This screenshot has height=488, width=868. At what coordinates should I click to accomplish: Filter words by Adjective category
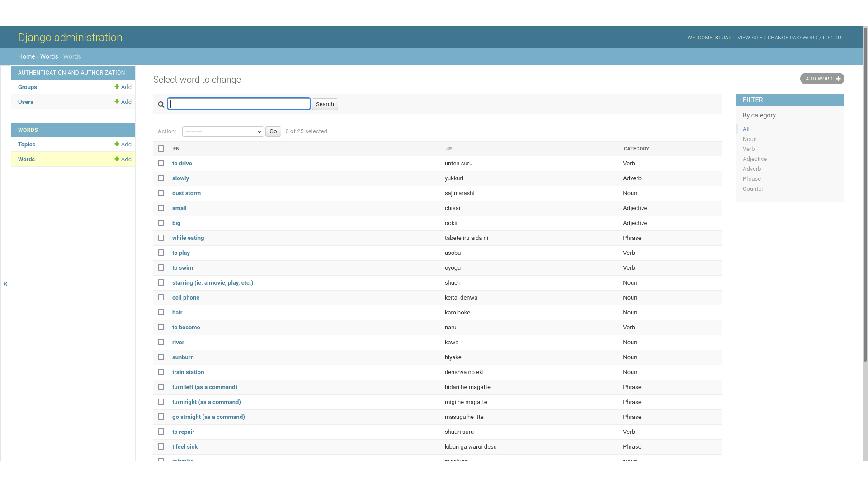coord(755,159)
